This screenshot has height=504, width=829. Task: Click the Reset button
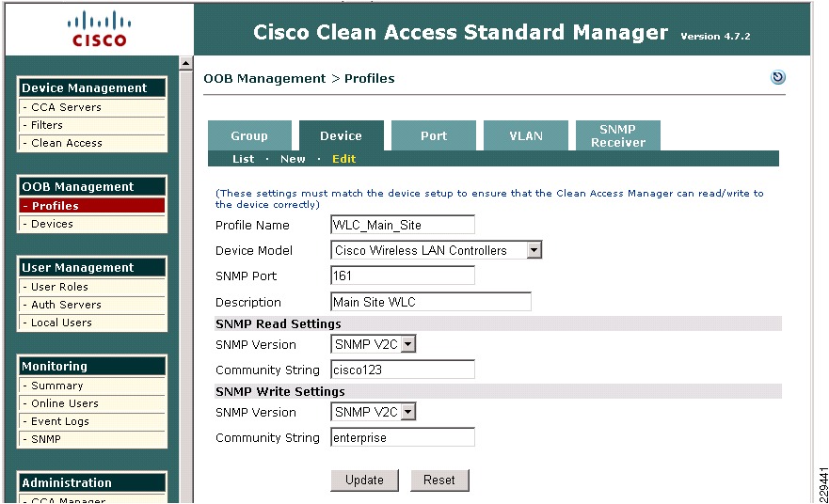pos(439,480)
